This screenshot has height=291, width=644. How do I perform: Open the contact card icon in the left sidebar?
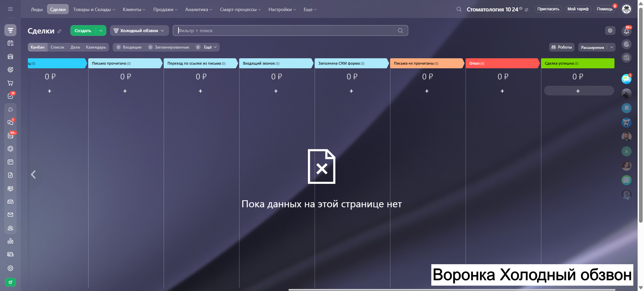(x=10, y=254)
